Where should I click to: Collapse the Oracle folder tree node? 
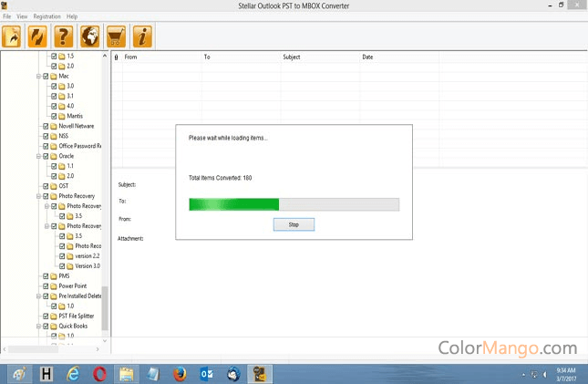click(x=38, y=156)
